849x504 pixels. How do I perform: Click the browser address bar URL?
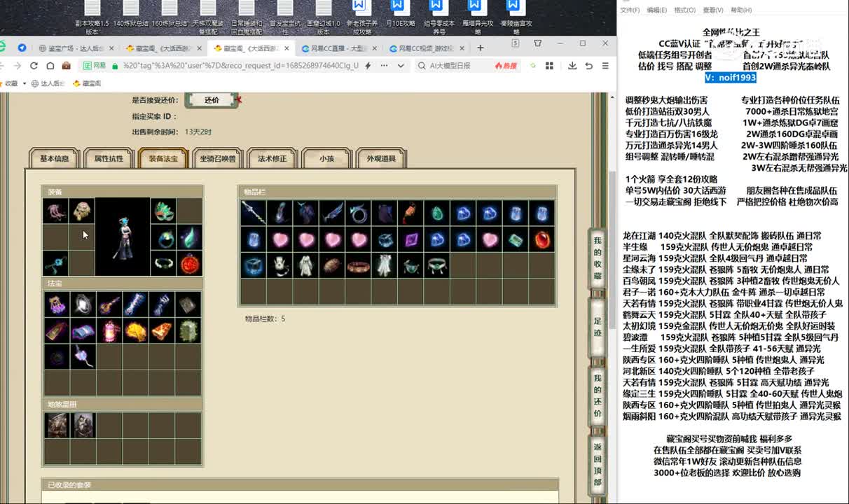240,66
